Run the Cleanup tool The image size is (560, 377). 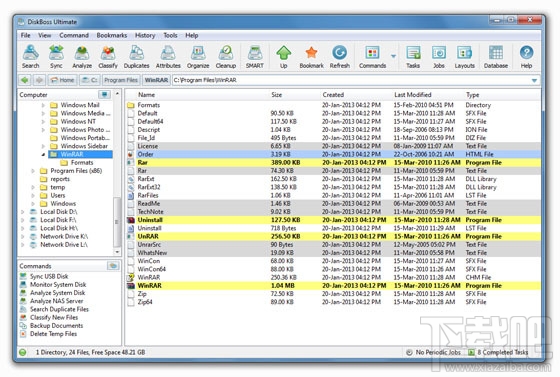click(226, 57)
